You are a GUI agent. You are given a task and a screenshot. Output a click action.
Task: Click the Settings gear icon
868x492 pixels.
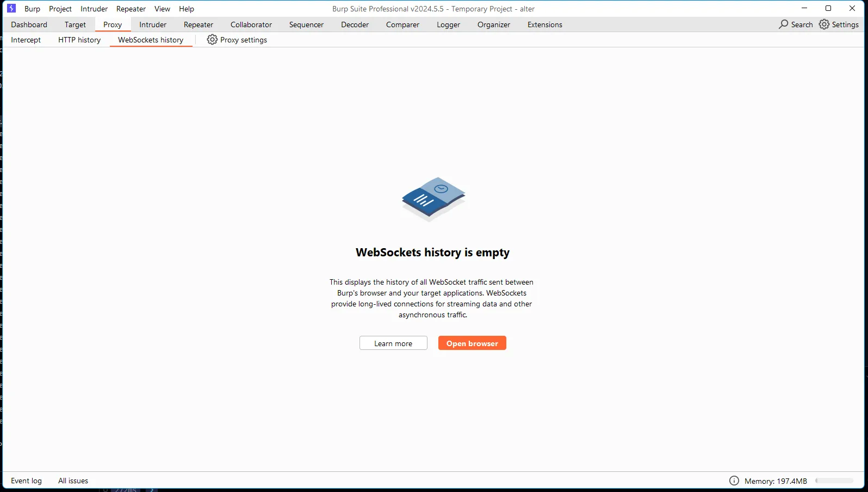click(x=824, y=24)
